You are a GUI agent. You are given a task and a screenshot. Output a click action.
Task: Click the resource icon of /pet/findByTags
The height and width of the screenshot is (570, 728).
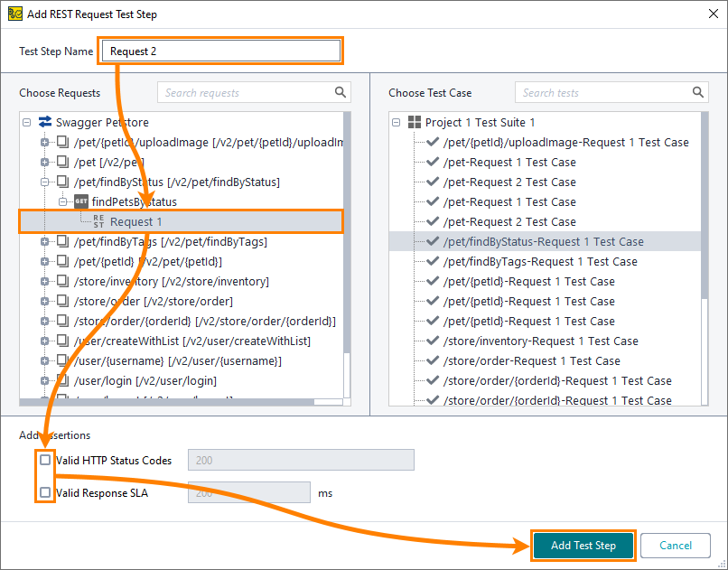(62, 241)
